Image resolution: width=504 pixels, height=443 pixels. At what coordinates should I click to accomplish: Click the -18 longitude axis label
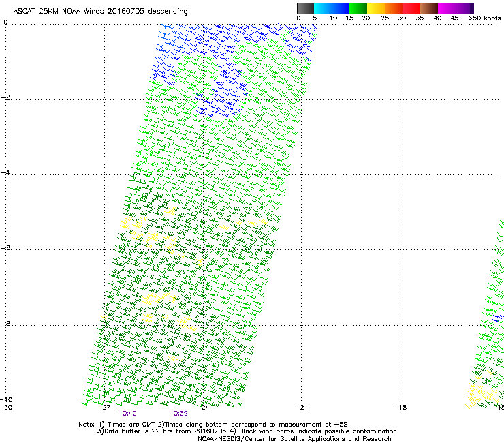(400, 408)
